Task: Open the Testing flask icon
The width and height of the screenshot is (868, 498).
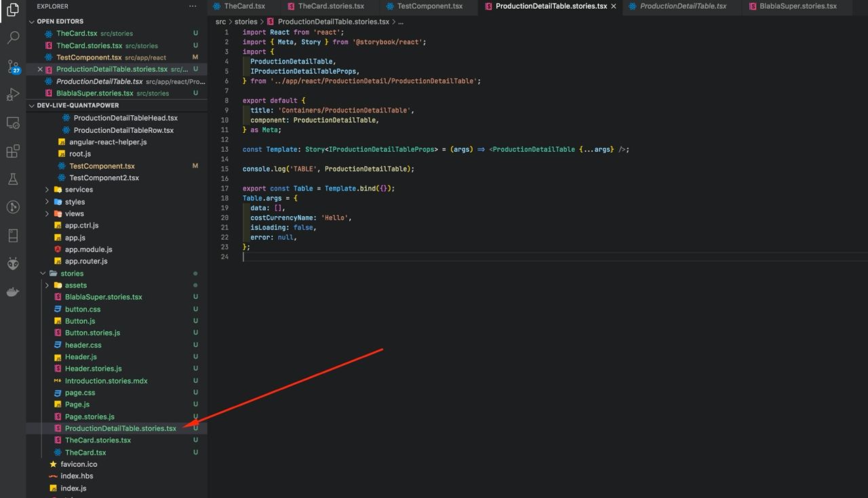Action: (13, 179)
